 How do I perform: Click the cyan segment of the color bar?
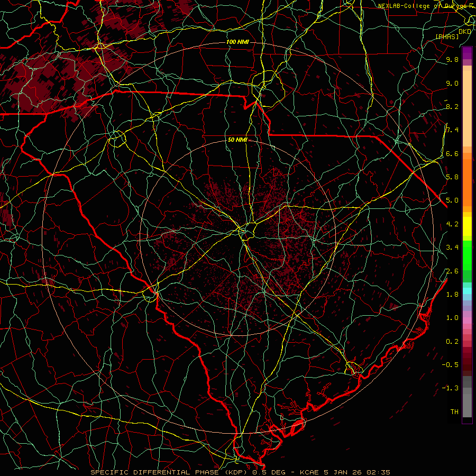click(467, 291)
